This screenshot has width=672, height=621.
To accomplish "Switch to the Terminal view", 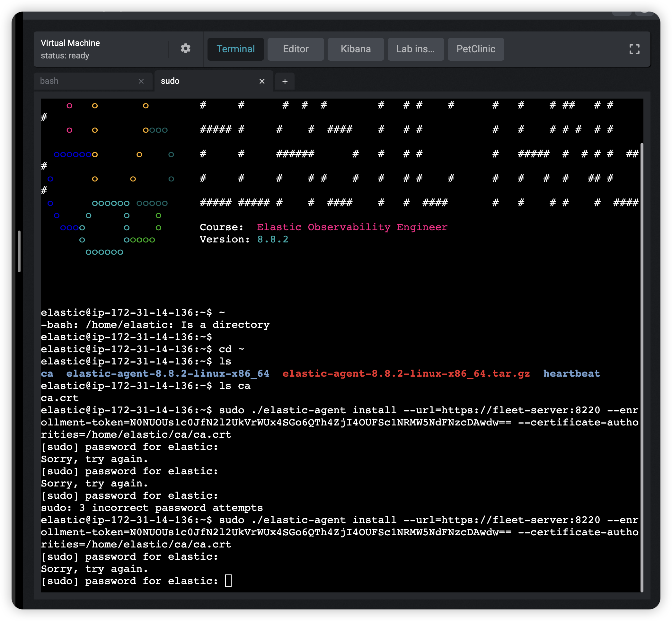I will coord(235,49).
